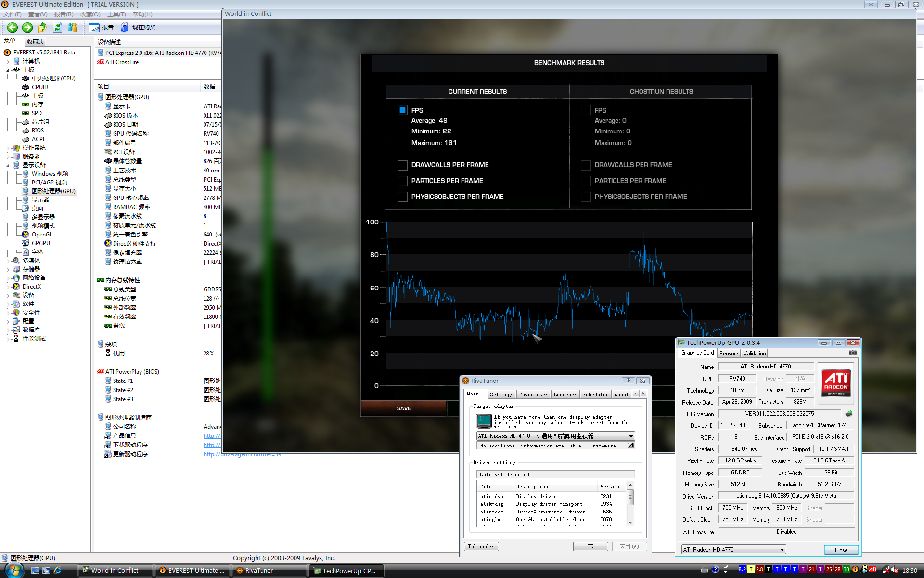Open the GPU-Z graphics card selector dropdown
The width and height of the screenshot is (924, 578).
tap(733, 550)
